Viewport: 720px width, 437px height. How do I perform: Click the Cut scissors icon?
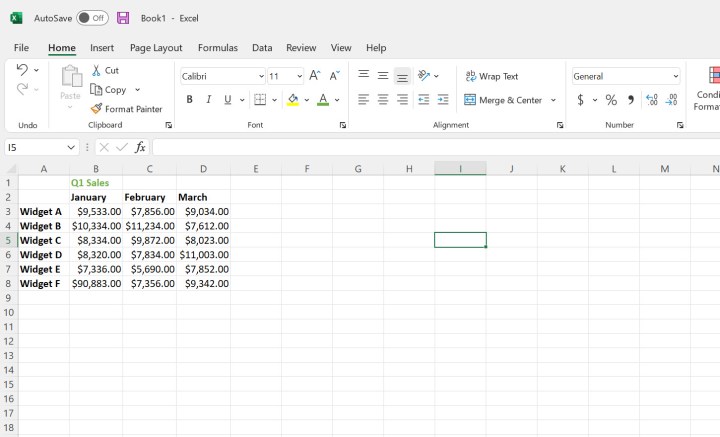(x=96, y=70)
